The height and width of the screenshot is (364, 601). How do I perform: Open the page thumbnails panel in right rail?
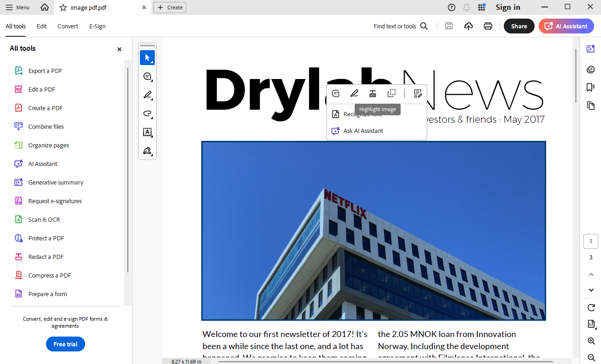point(591,106)
